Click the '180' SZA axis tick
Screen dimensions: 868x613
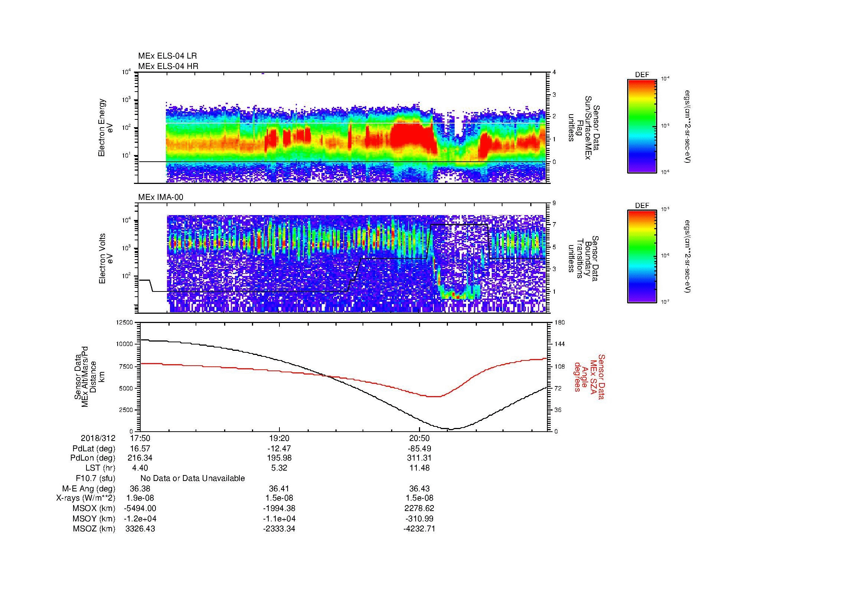[560, 322]
